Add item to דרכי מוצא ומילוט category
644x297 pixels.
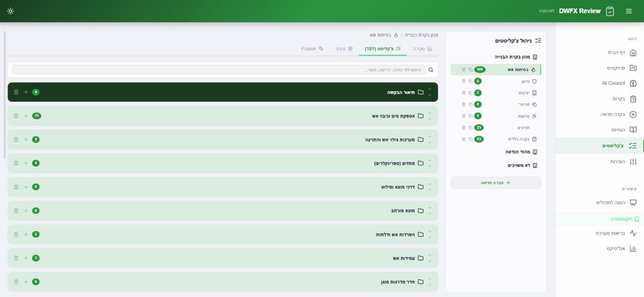pyautogui.click(x=26, y=187)
